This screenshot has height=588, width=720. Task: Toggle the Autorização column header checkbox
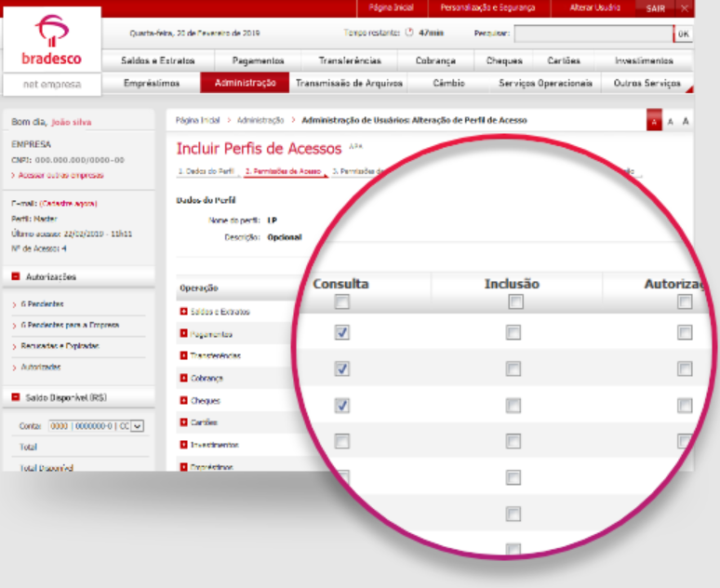click(685, 301)
